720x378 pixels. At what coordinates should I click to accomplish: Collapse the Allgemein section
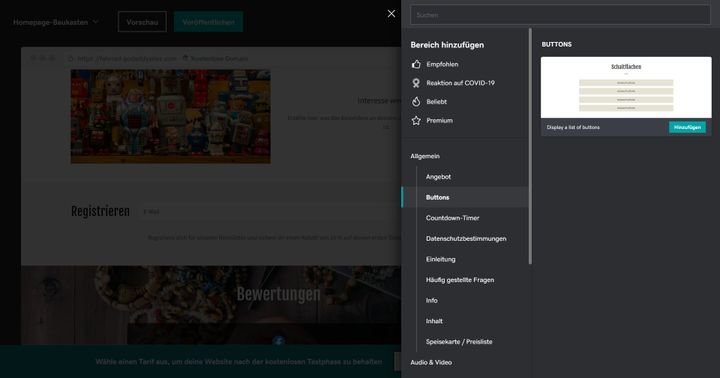425,156
